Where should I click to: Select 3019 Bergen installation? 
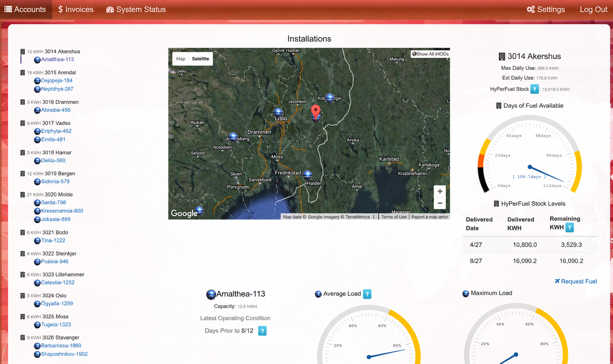coord(60,174)
